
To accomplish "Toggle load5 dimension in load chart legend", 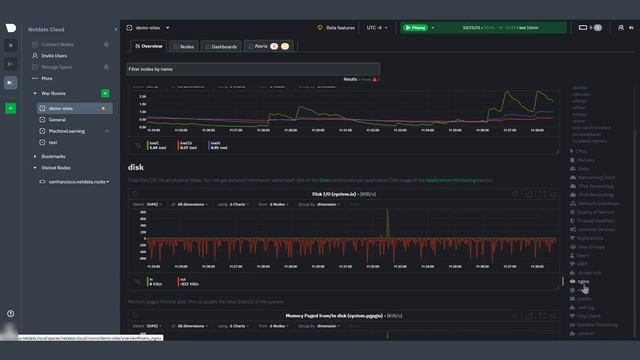I will tap(218, 145).
